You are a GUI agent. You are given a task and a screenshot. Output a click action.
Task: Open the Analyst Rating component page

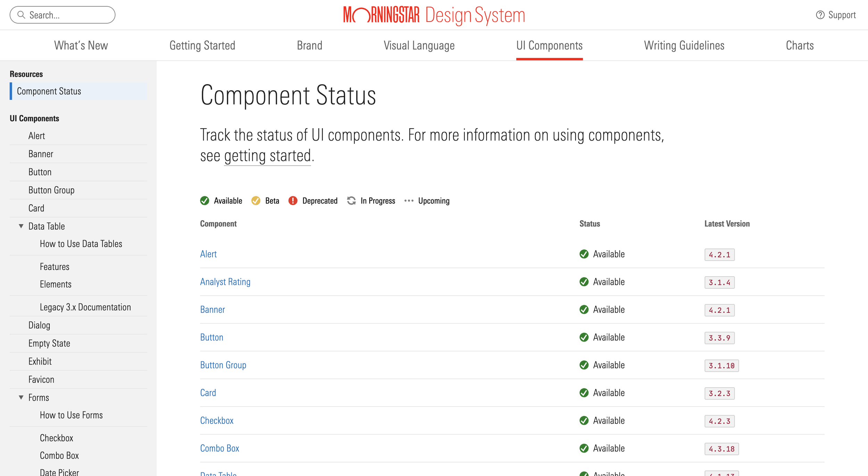tap(225, 281)
